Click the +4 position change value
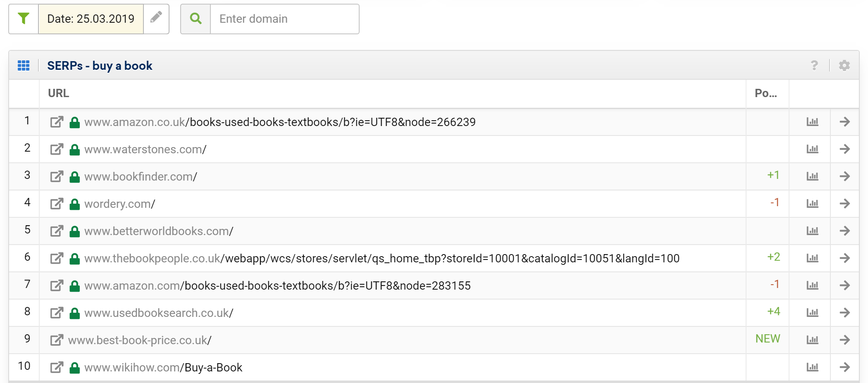The width and height of the screenshot is (868, 383). [x=774, y=312]
